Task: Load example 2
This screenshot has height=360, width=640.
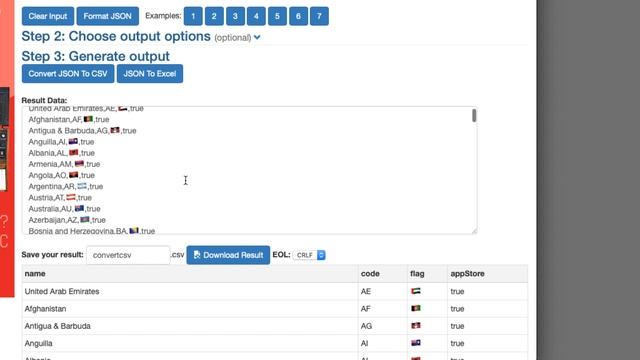Action: [x=214, y=16]
